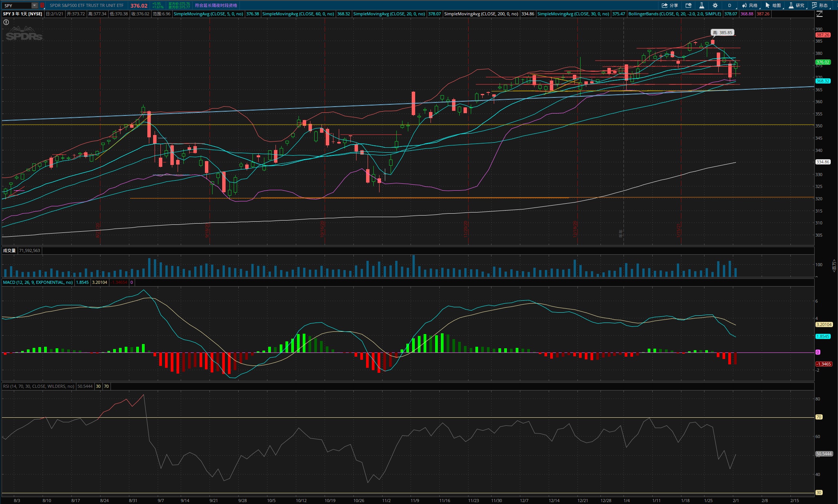Click the 高: 385.85 high price marker

pos(723,33)
